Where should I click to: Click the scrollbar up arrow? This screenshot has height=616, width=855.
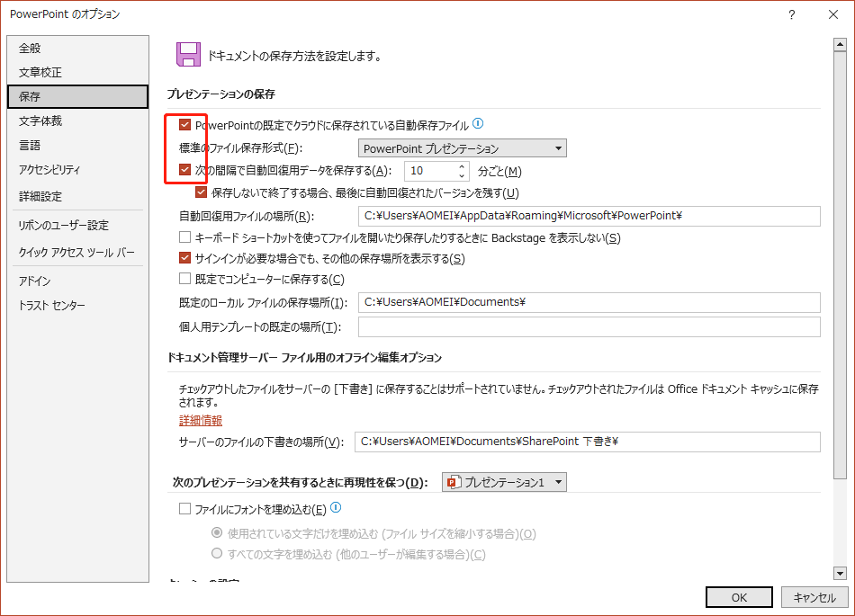pyautogui.click(x=840, y=45)
